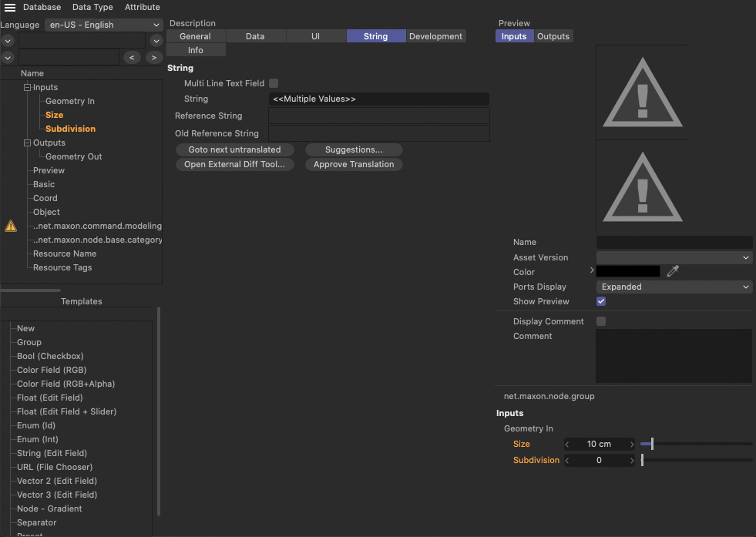This screenshot has height=537, width=756.
Task: Uncheck the Show Preview checkbox
Action: 601,301
